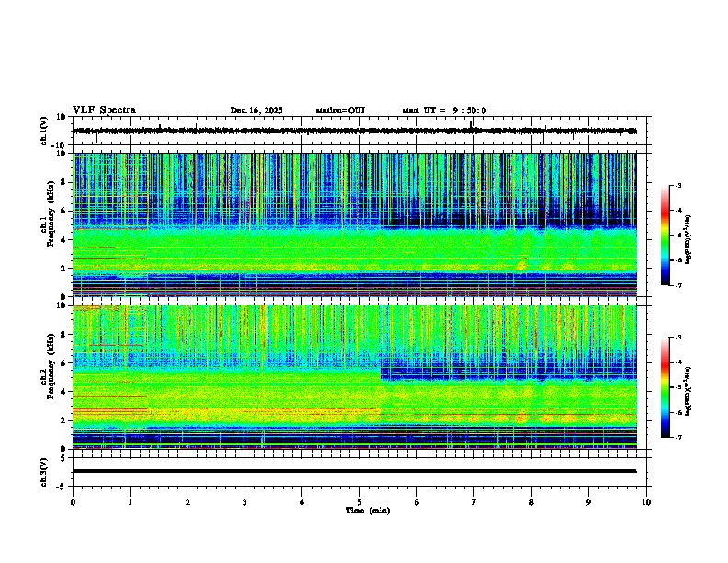Image resolution: width=728 pixels, height=563 pixels.
Task: Select the "Time (min)" axis label
Action: click(368, 511)
